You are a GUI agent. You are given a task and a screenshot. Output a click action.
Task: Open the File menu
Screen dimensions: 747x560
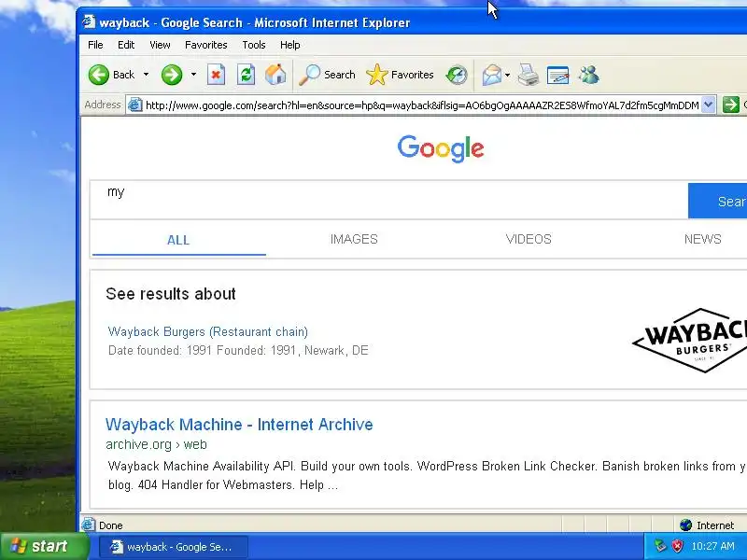95,45
